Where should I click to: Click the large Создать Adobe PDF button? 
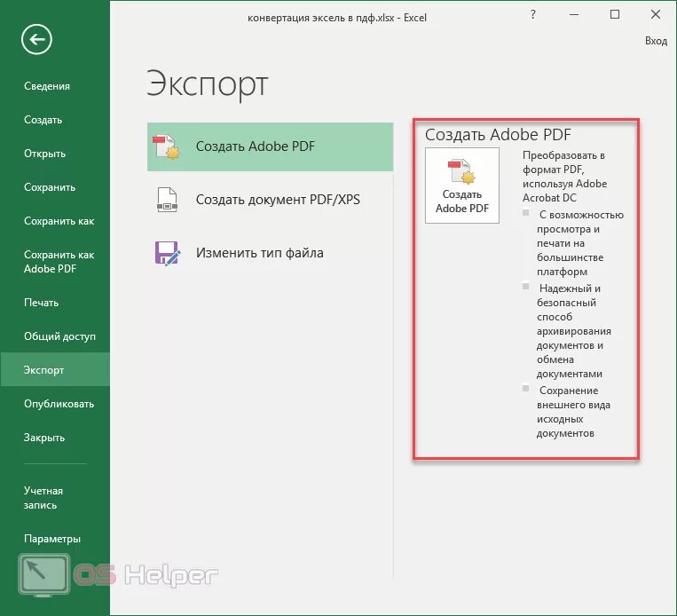point(462,186)
